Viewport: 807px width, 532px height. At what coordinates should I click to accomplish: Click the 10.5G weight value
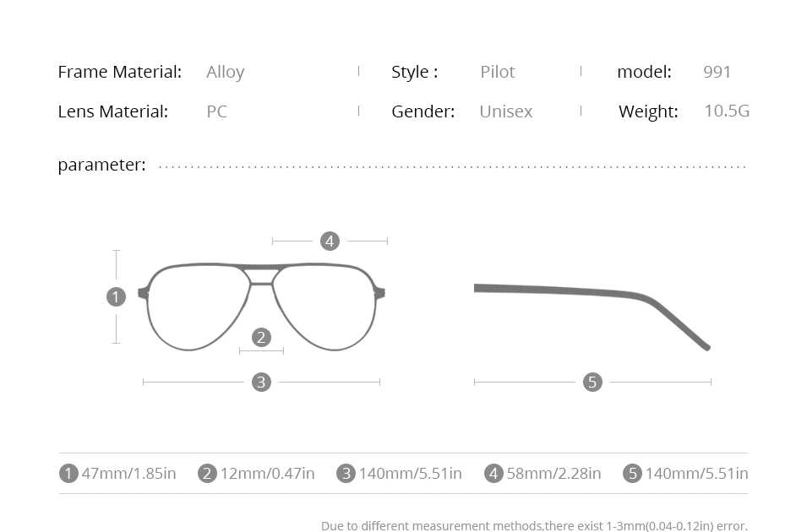pyautogui.click(x=727, y=111)
